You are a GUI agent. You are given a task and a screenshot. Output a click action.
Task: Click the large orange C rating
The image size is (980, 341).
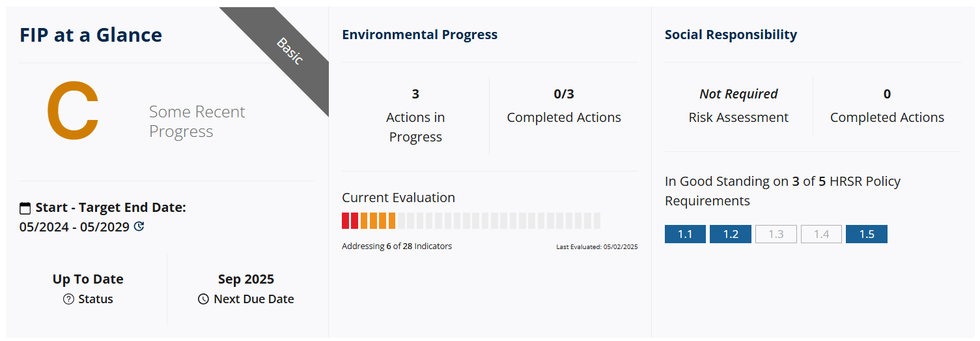pyautogui.click(x=73, y=111)
